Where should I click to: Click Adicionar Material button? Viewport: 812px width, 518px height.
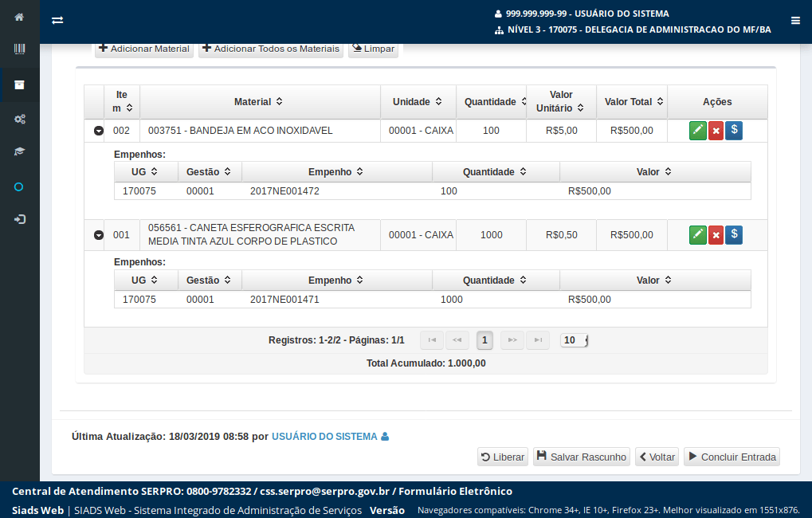pyautogui.click(x=144, y=49)
